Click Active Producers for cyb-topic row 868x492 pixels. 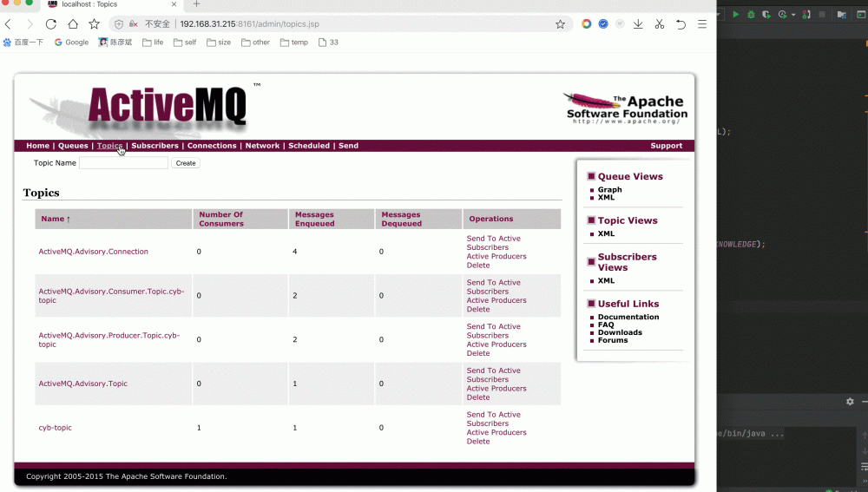(x=496, y=432)
